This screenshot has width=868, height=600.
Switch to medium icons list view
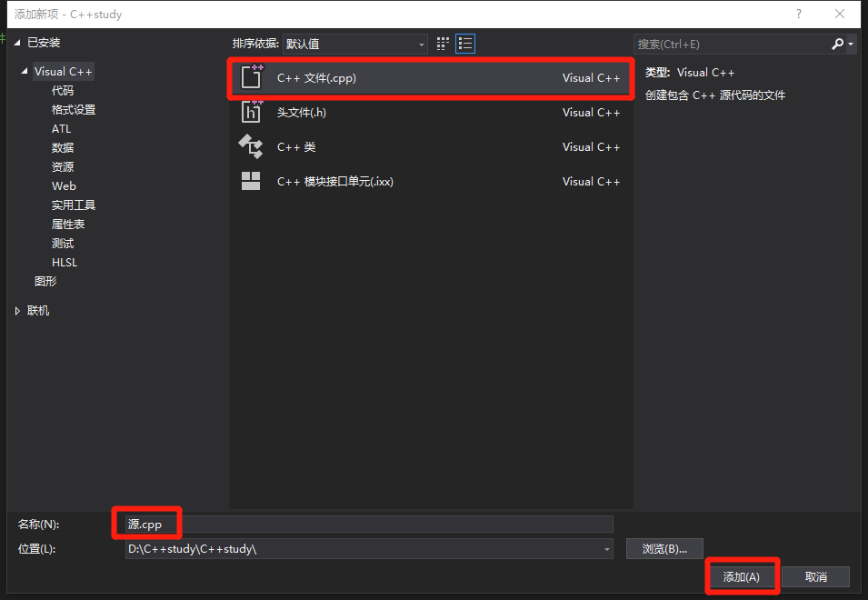(465, 44)
